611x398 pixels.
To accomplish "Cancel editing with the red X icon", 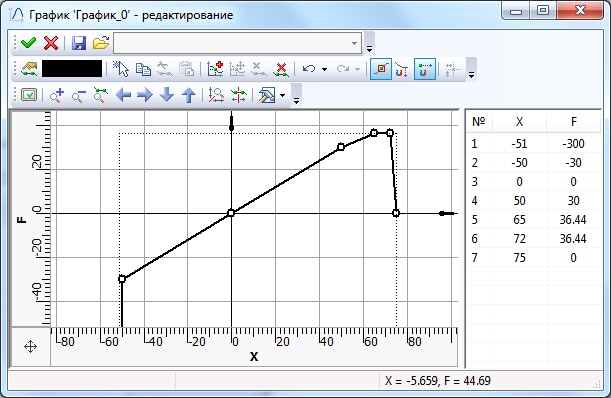I will [51, 43].
